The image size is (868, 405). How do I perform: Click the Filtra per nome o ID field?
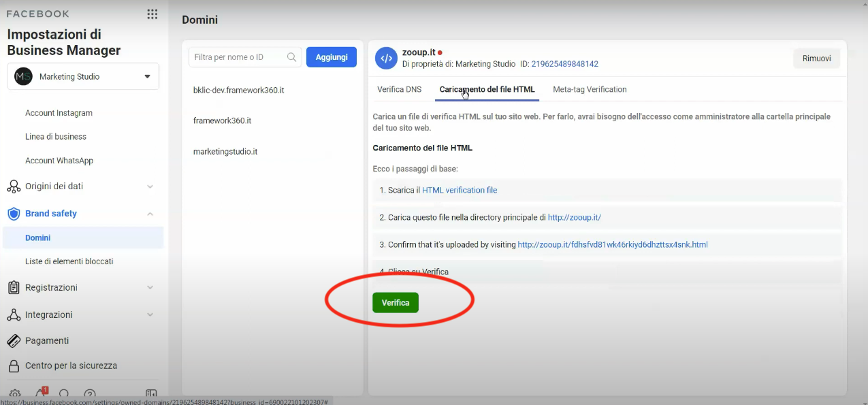click(238, 57)
